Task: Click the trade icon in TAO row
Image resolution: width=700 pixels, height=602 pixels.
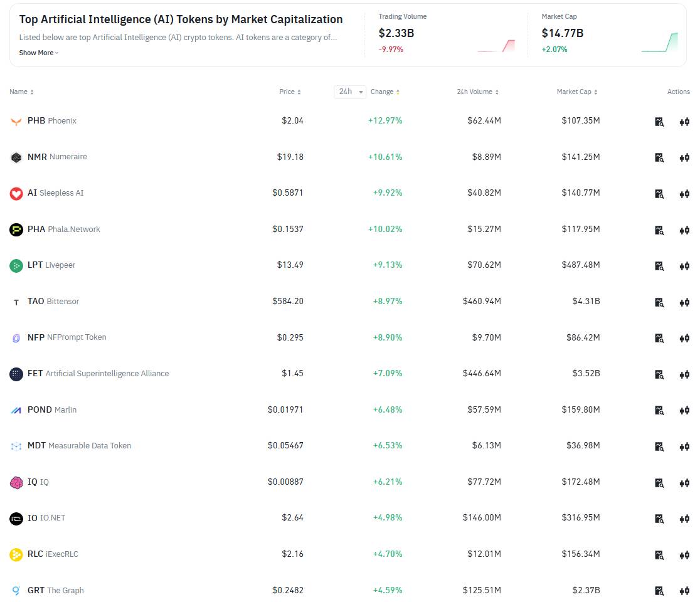Action: [684, 302]
